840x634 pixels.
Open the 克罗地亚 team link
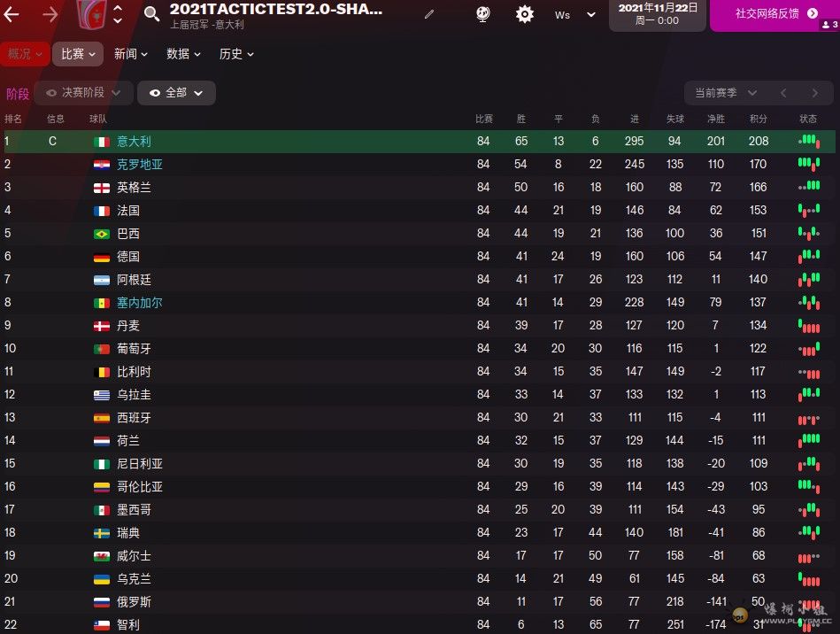(139, 165)
